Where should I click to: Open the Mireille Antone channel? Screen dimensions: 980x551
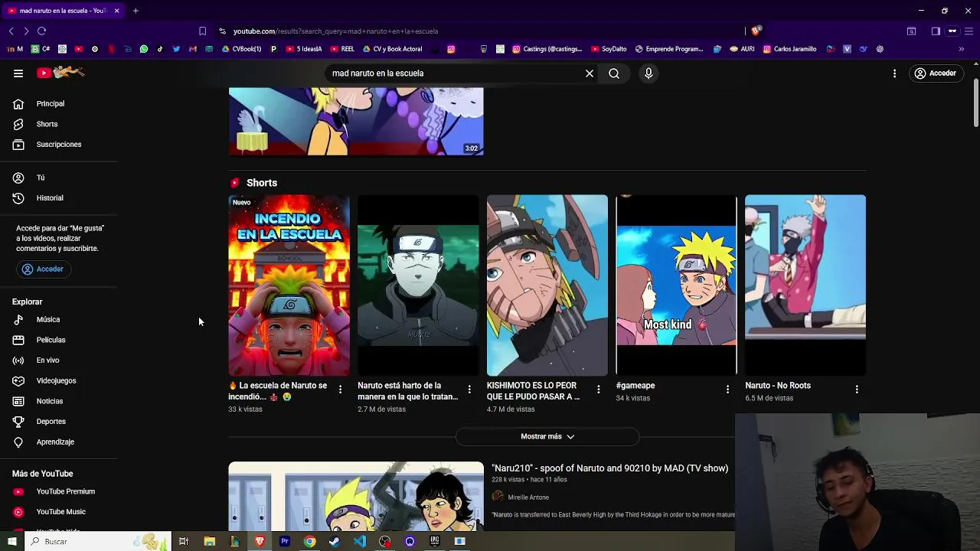pos(528,497)
